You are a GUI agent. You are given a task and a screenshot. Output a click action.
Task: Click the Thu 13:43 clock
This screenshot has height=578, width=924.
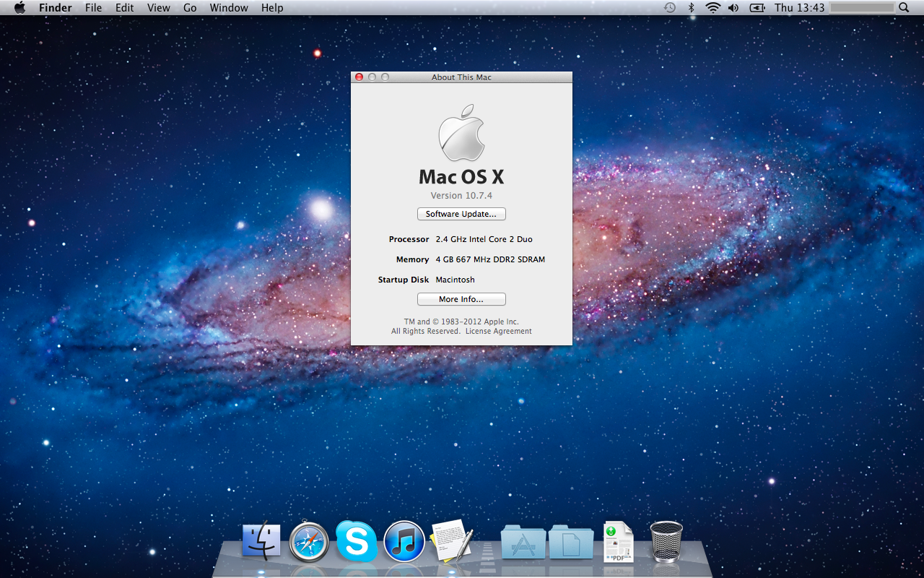coord(799,8)
